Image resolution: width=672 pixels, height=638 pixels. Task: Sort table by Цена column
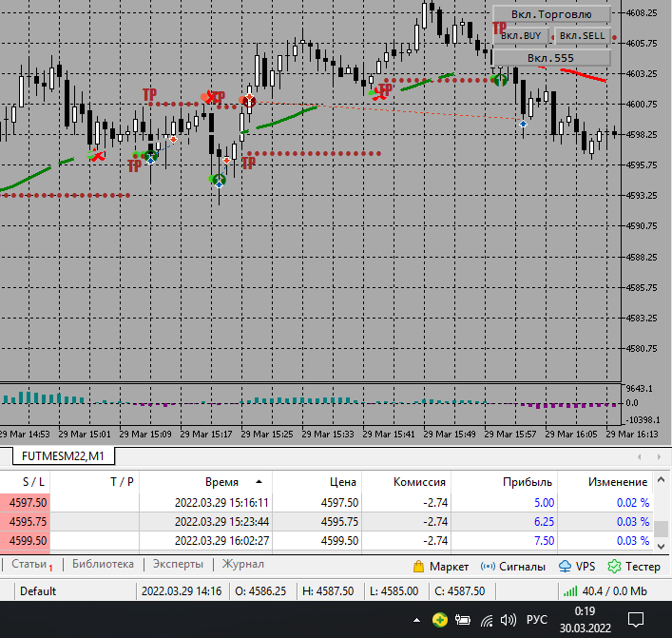coord(317,482)
